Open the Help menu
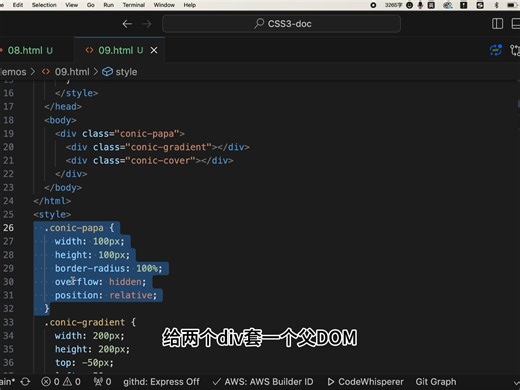Image resolution: width=520 pixels, height=390 pixels. [x=190, y=5]
